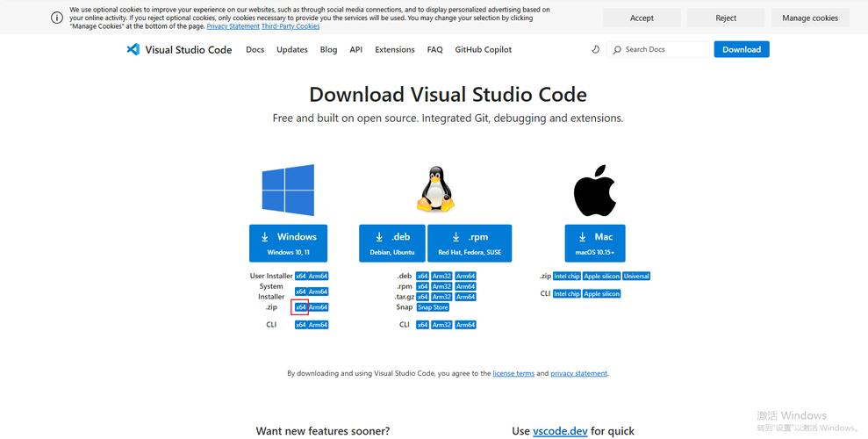The width and height of the screenshot is (868, 439).
Task: Open the Privacy Statement link in banner
Action: 233,26
